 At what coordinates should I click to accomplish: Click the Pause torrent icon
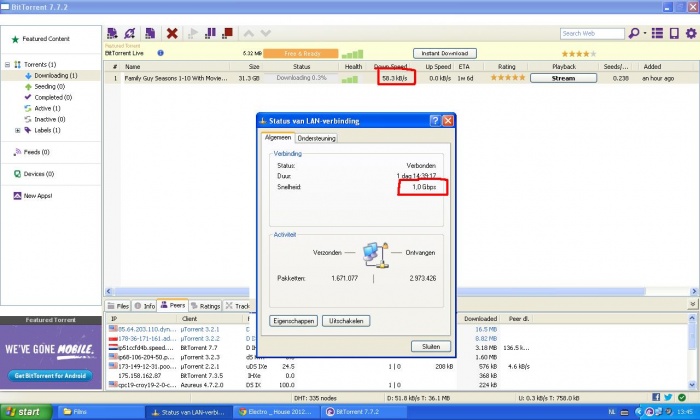210,33
